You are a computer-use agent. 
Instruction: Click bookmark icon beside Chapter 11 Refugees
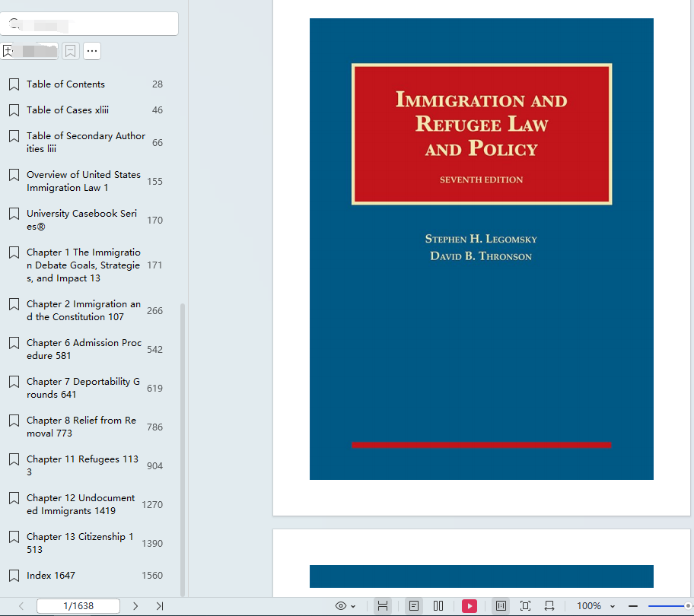point(14,459)
